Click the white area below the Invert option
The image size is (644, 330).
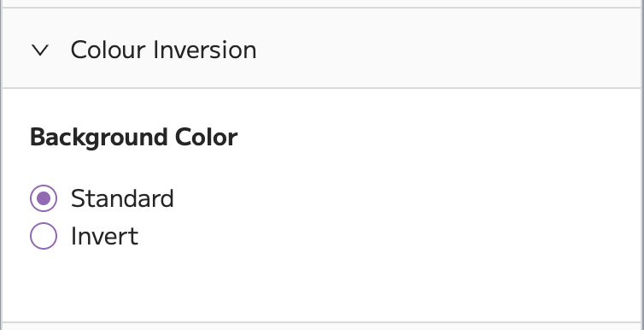click(322, 286)
